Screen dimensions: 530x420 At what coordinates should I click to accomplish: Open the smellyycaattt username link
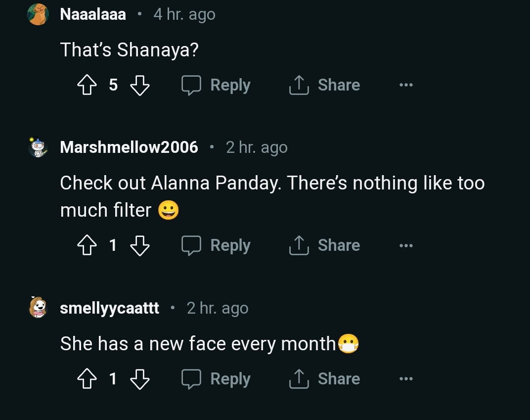[109, 308]
